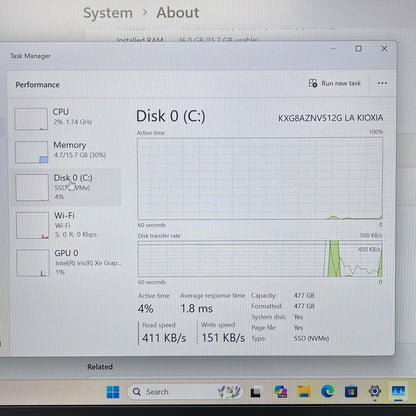
Task: Open the Memory performance view
Action: coord(67,151)
